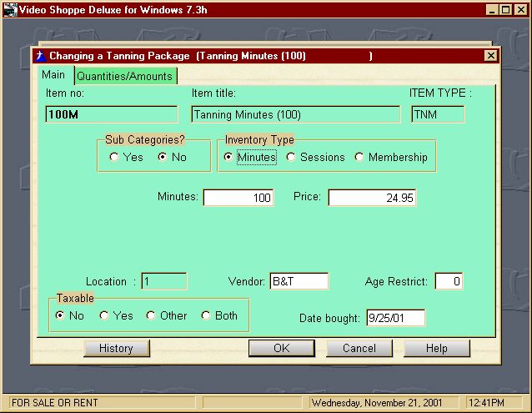Set Inventory Type to Sessions
Image resolution: width=532 pixels, height=413 pixels.
[291, 157]
